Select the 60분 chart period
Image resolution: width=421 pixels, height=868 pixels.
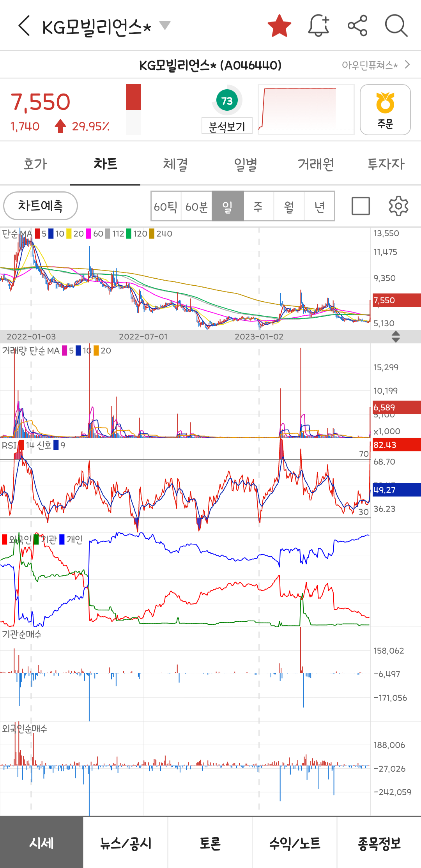(197, 206)
